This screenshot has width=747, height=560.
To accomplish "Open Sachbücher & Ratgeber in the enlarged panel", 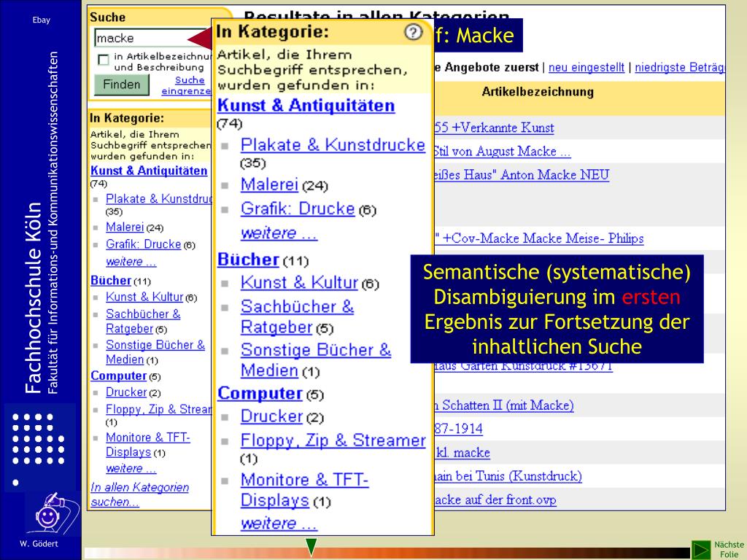I will click(x=297, y=316).
